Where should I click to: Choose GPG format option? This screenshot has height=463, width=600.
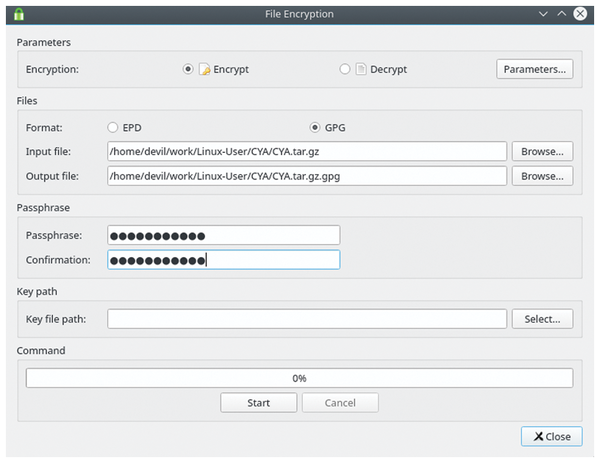click(316, 128)
